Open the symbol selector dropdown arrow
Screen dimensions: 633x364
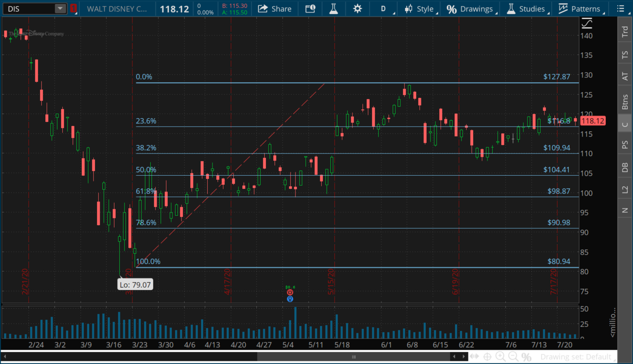(61, 8)
